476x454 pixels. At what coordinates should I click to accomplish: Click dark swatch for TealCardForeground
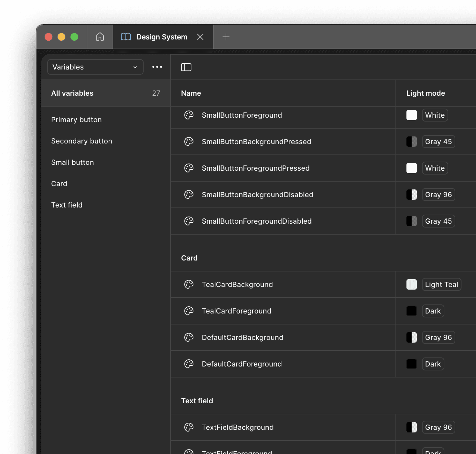pyautogui.click(x=411, y=311)
